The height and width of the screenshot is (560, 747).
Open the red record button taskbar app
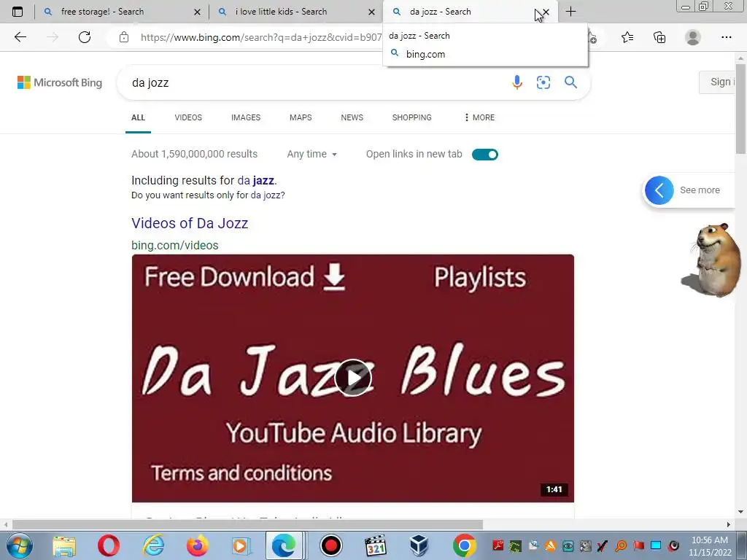point(330,545)
